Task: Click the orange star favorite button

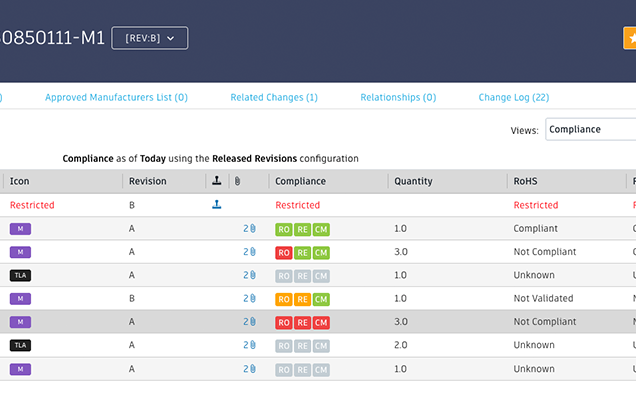Action: pyautogui.click(x=629, y=38)
